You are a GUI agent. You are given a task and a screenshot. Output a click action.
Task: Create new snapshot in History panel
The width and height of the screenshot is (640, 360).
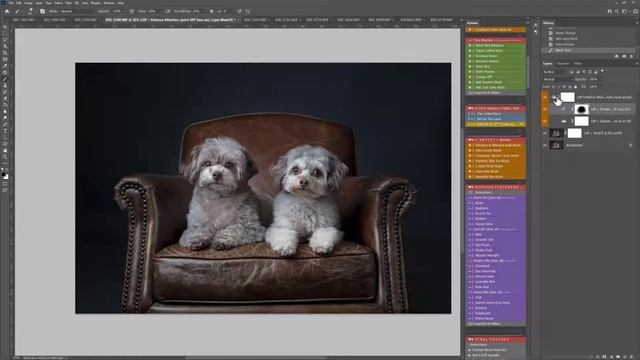[x=624, y=56]
